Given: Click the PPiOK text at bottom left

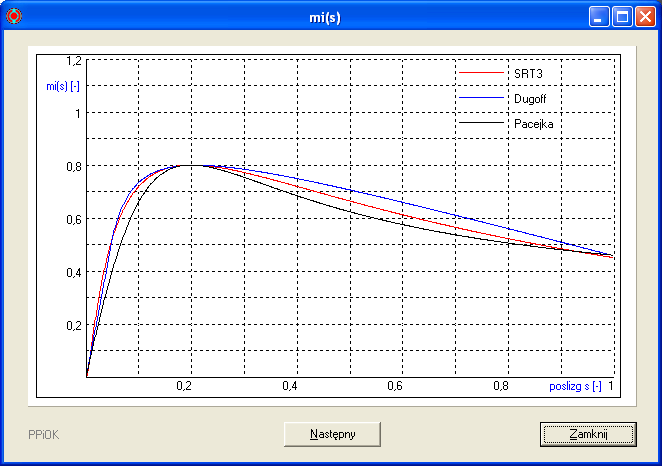Looking at the screenshot, I should [x=44, y=435].
